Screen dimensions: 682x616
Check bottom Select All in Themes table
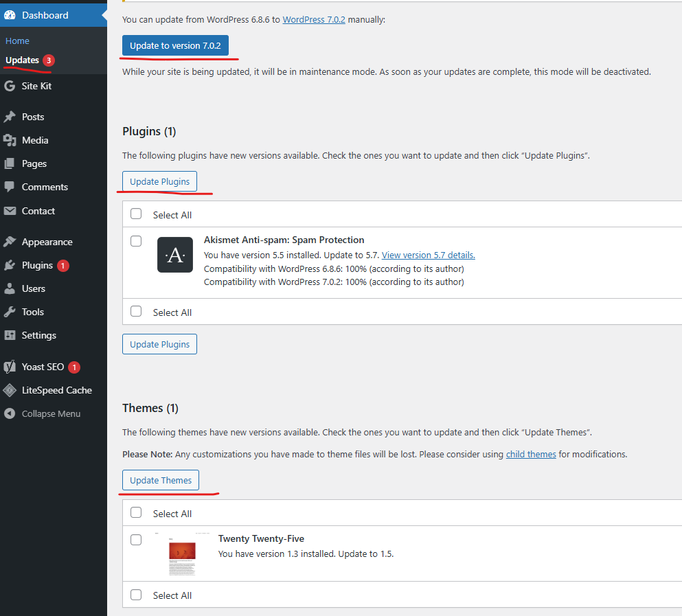pos(136,595)
